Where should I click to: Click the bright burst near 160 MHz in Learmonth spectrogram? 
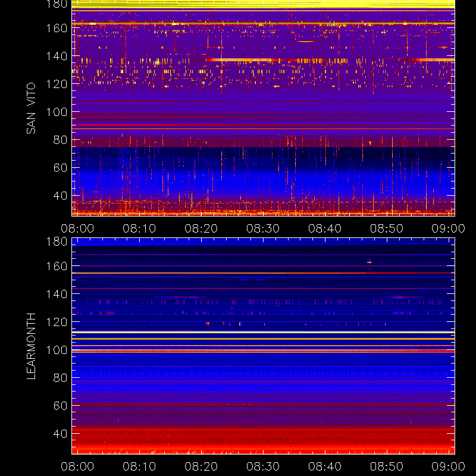pos(369,262)
